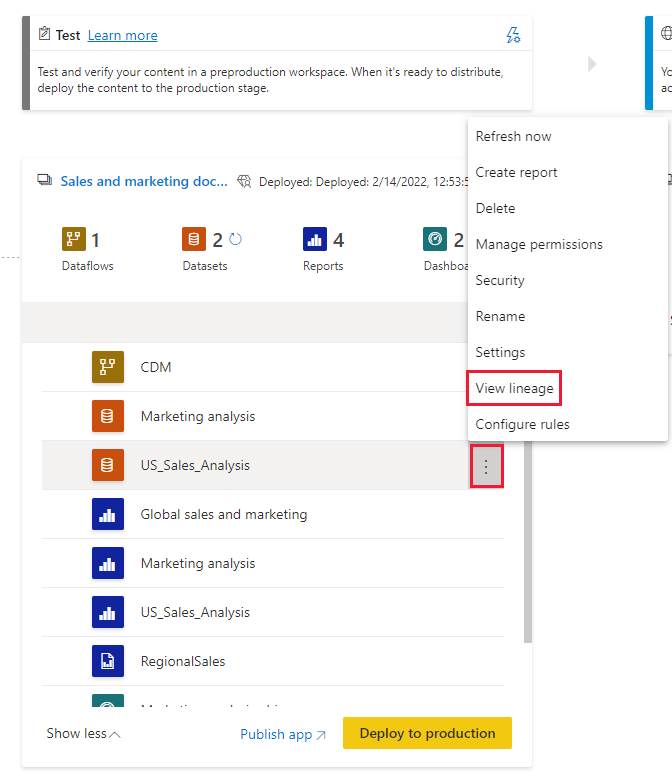Open the Learn more link
Screen dimensions: 672x777
click(122, 36)
